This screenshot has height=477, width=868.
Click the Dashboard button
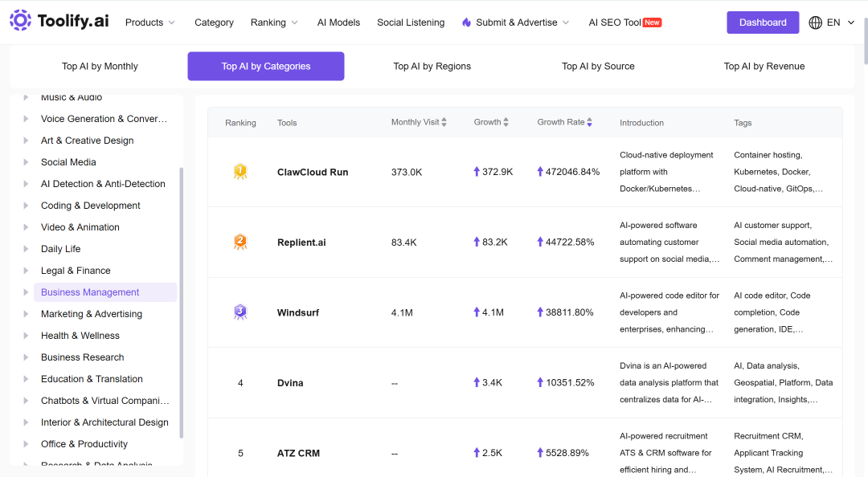pos(763,22)
